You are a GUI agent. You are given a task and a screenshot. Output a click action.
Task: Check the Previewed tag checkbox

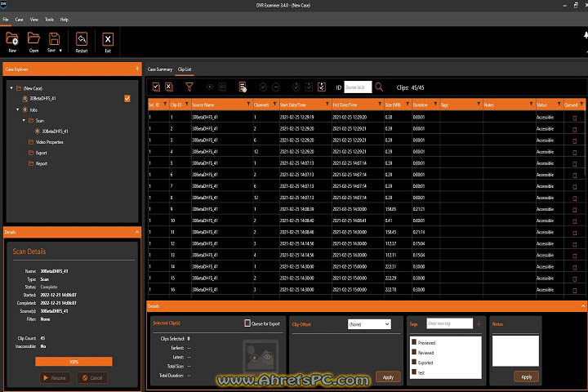coord(414,342)
